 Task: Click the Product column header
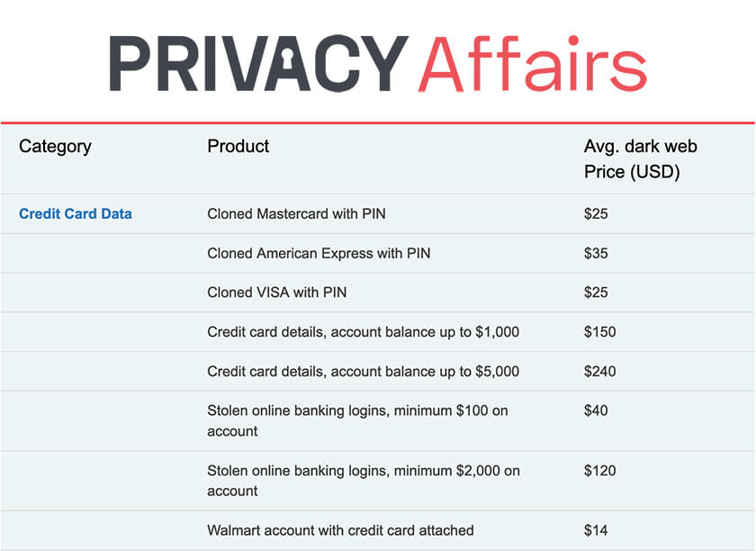[238, 146]
